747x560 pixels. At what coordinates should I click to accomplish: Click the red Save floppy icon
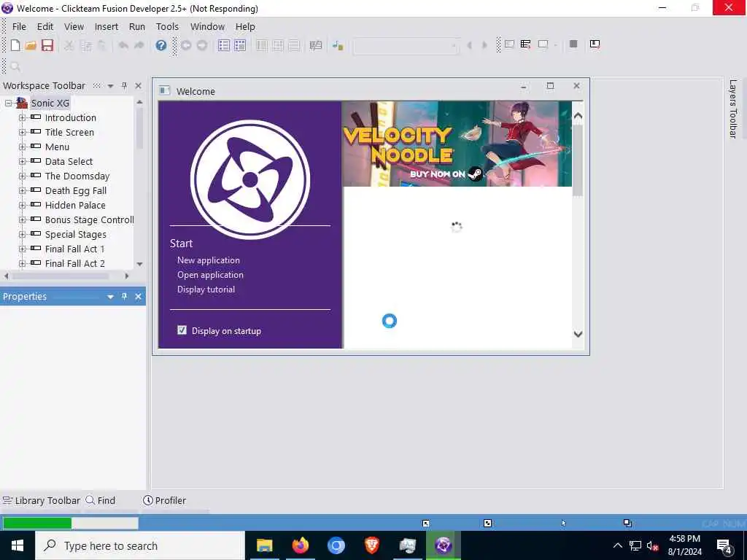coord(47,45)
